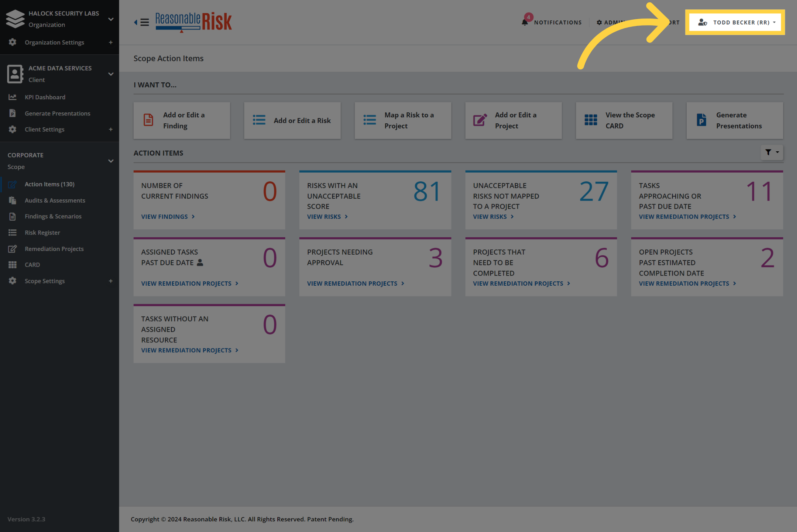
Task: Click the Organization Settings gear icon
Action: point(13,42)
